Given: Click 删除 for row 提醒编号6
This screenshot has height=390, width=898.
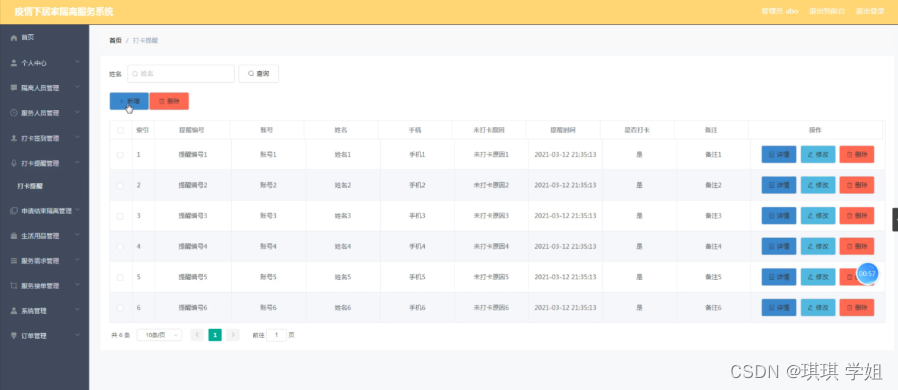Looking at the screenshot, I should (856, 308).
